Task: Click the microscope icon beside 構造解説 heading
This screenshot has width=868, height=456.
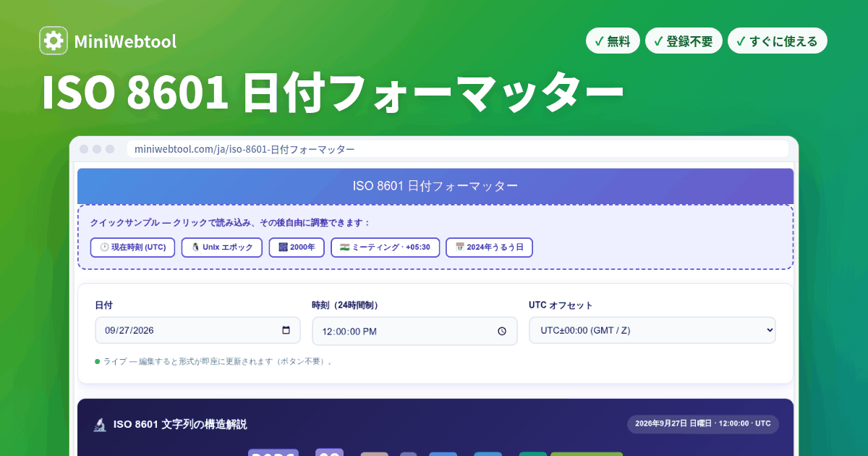Action: coord(100,424)
